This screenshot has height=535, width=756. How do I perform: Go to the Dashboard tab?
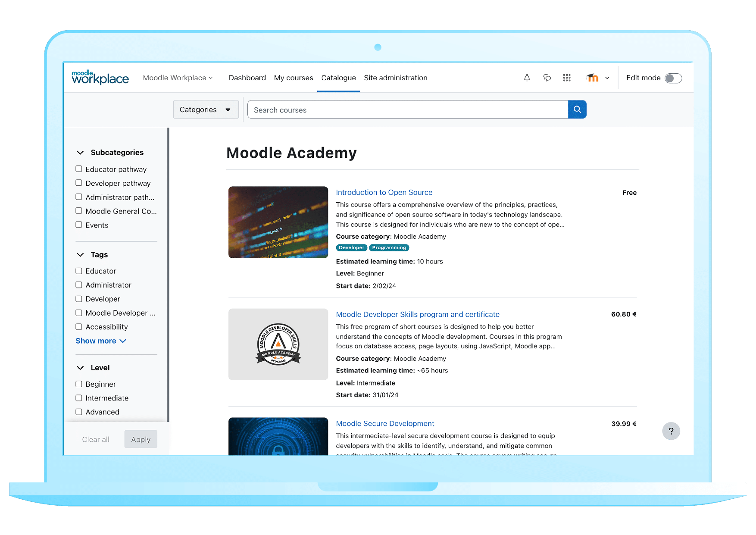(247, 78)
